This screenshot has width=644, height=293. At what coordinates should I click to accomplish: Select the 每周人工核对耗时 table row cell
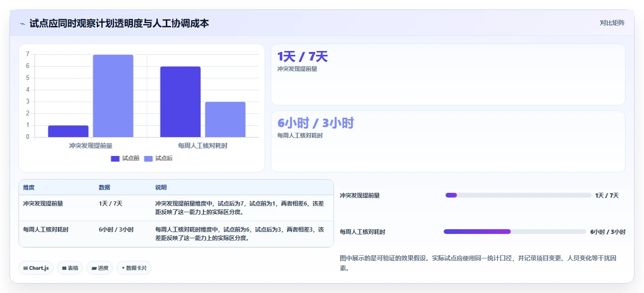pyautogui.click(x=46, y=230)
